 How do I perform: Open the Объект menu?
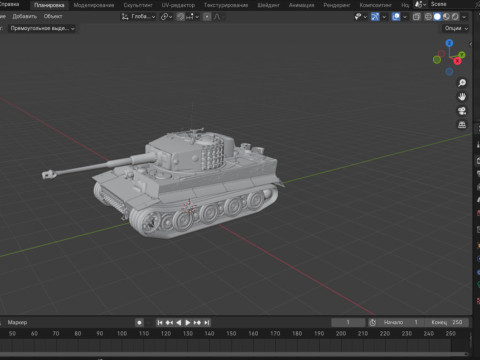53,16
